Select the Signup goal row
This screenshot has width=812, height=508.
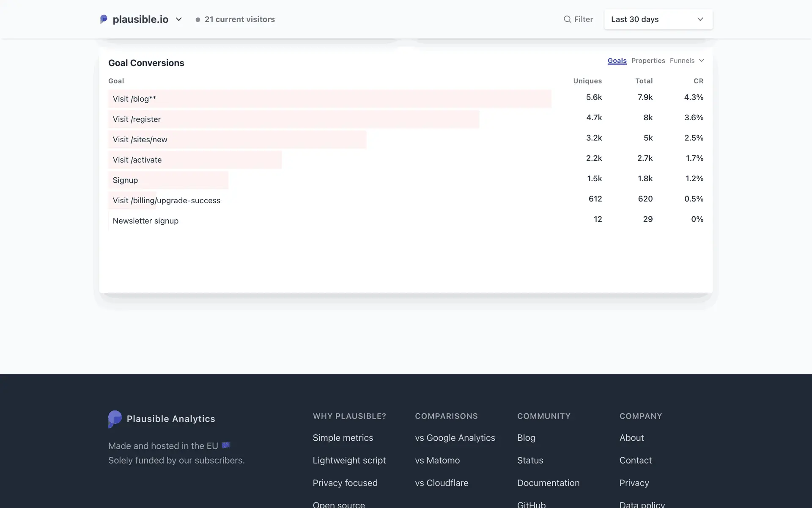click(x=125, y=180)
